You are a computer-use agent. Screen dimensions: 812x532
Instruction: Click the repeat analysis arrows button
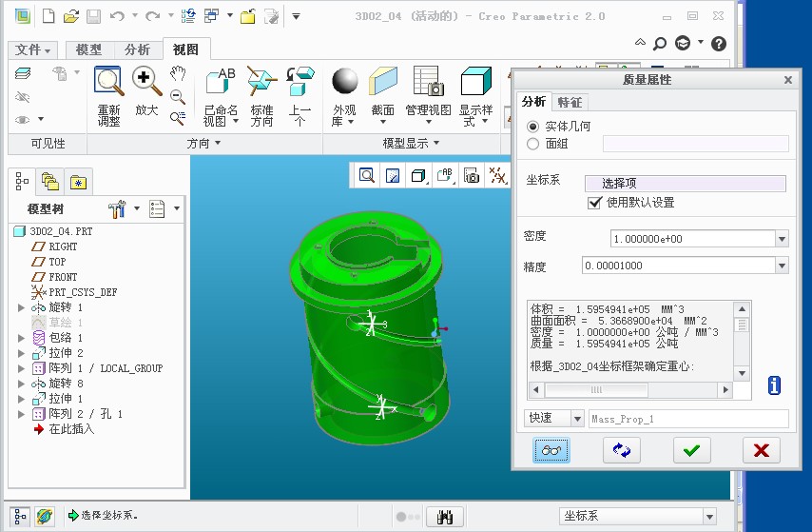(622, 450)
